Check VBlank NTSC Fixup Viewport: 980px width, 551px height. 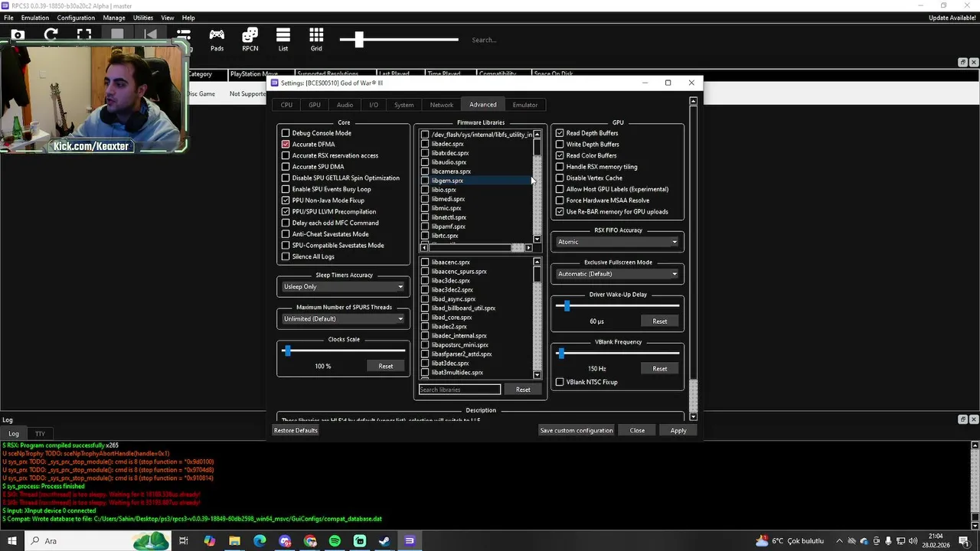coord(560,382)
